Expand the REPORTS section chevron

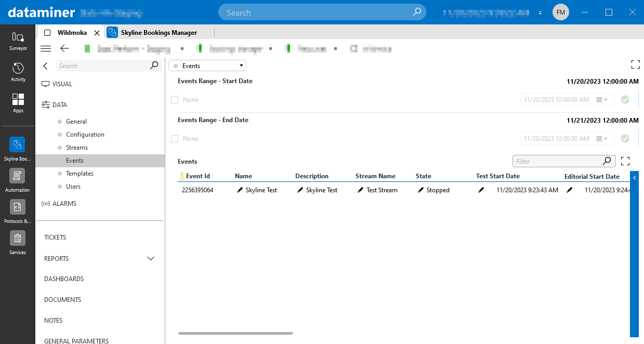point(151,258)
